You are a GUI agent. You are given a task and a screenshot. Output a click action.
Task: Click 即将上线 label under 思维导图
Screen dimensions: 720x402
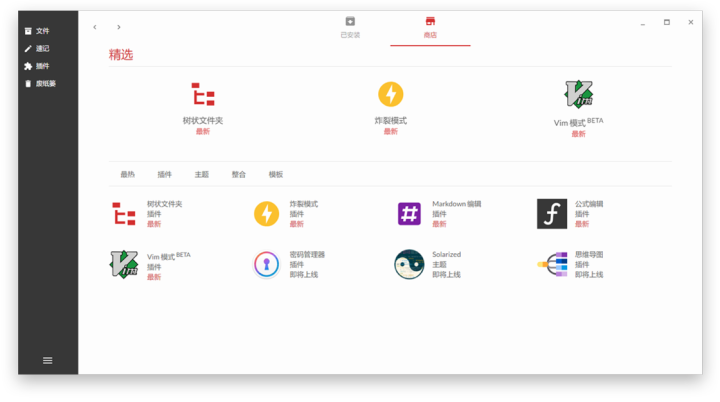(x=589, y=275)
